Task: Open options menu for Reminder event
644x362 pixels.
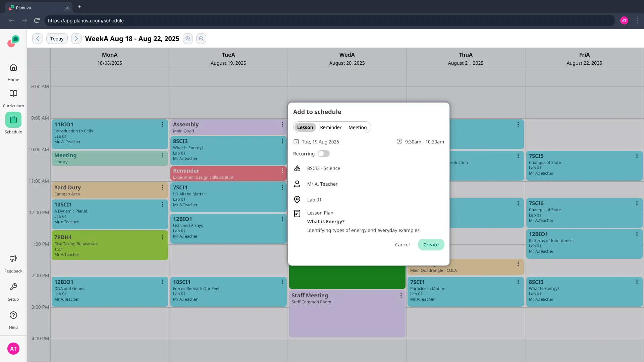Action: 282,171
